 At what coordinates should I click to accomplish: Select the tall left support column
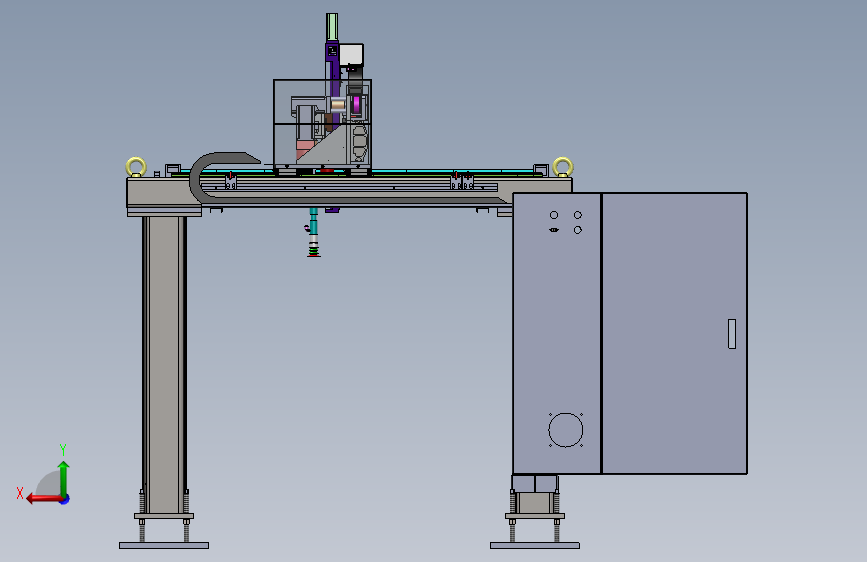point(164,365)
